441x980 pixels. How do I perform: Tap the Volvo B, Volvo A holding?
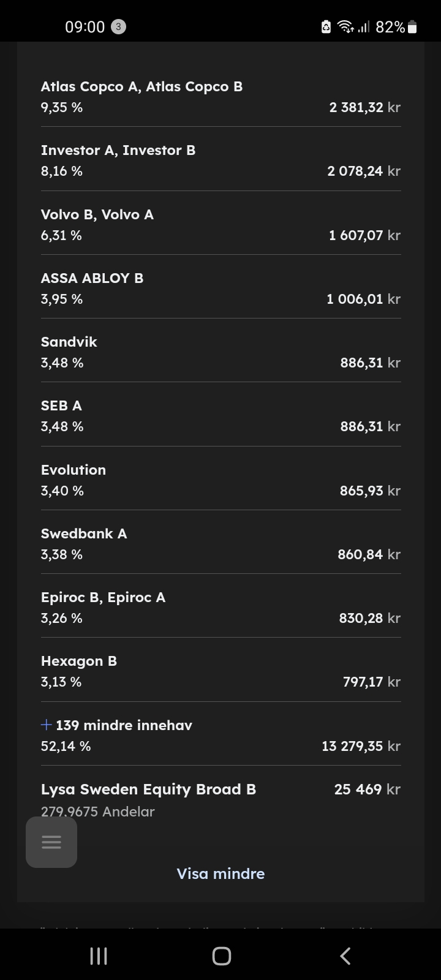tap(221, 225)
